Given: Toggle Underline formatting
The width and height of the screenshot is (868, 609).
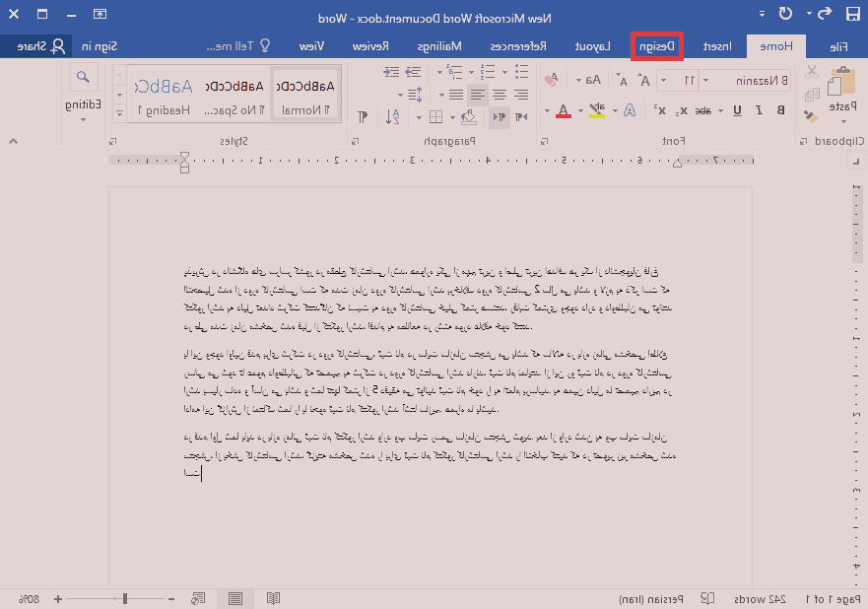Looking at the screenshot, I should tap(737, 110).
